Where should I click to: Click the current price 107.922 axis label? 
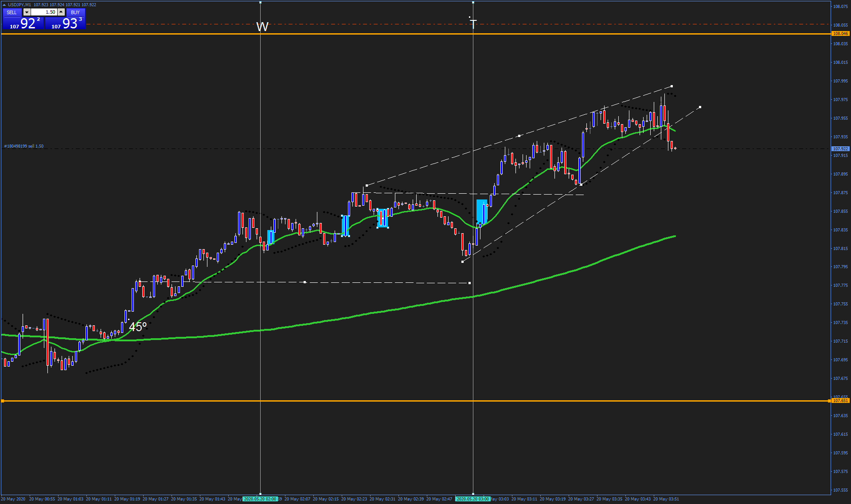click(x=840, y=149)
